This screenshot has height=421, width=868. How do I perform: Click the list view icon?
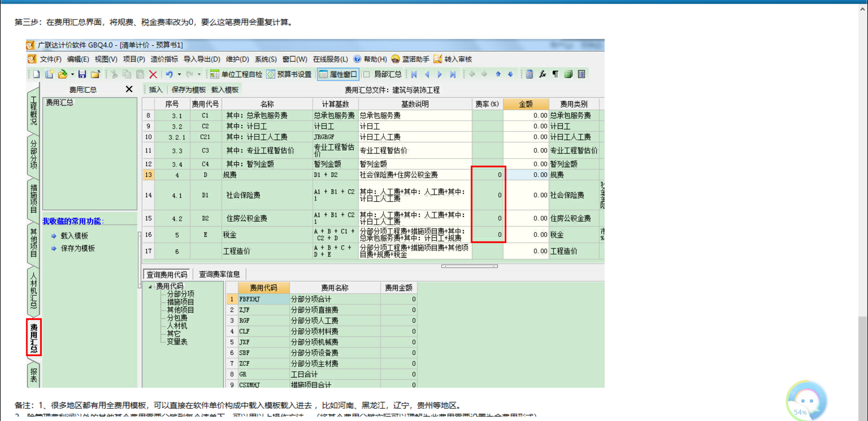coord(582,74)
